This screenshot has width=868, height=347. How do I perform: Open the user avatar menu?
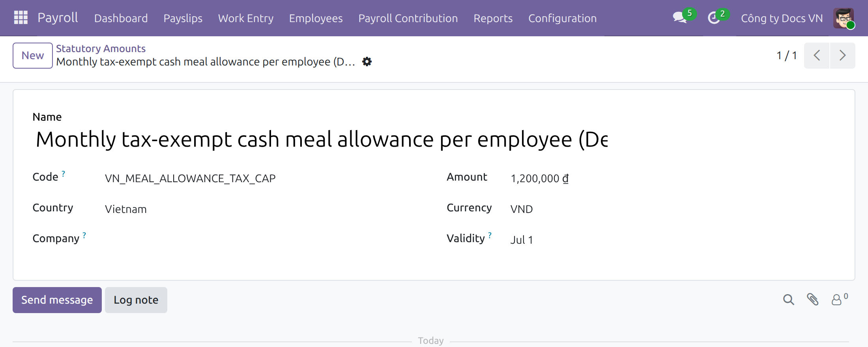tap(843, 18)
